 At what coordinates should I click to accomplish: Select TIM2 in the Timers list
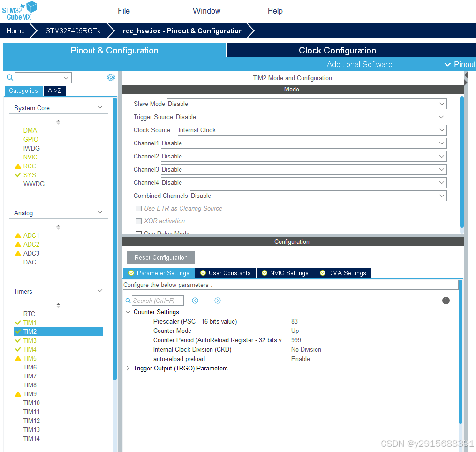click(x=59, y=331)
